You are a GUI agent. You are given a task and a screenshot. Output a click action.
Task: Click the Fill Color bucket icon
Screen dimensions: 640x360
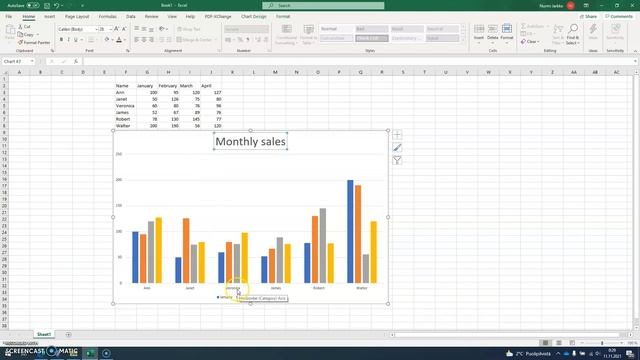point(107,40)
